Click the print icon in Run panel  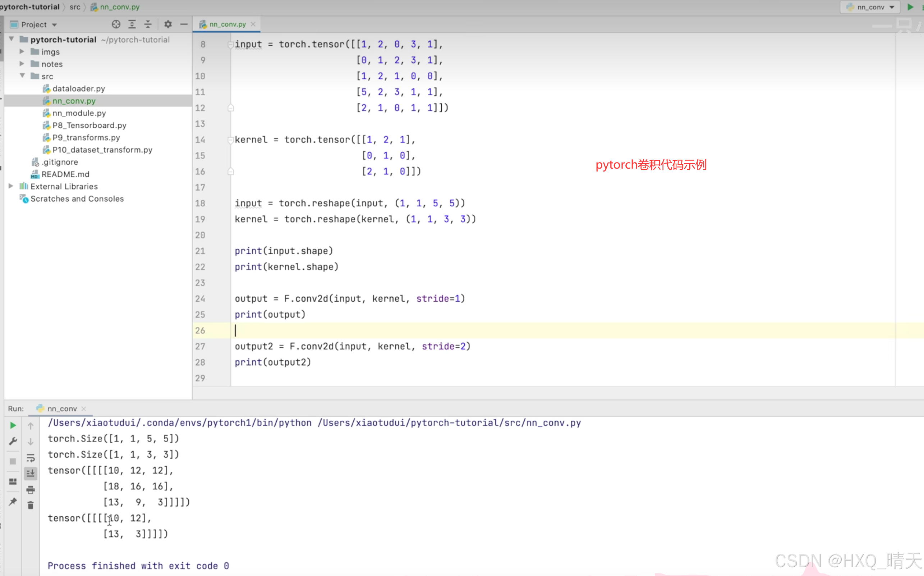click(31, 489)
